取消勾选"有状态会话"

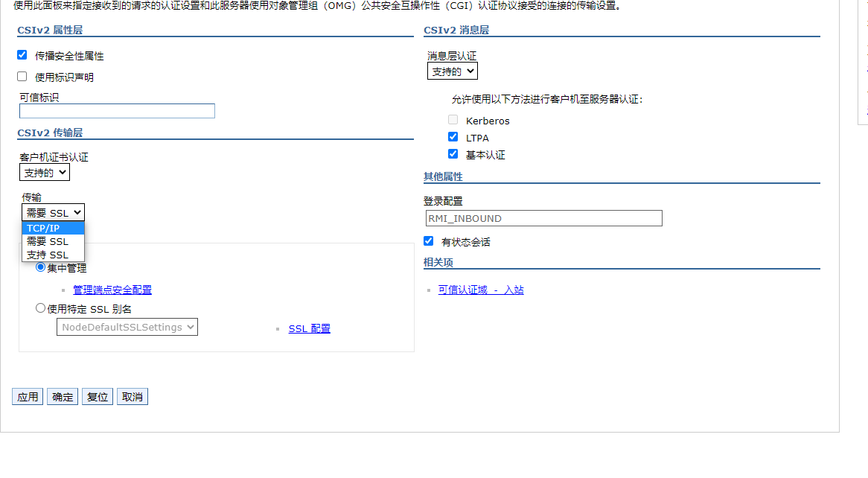pos(428,240)
